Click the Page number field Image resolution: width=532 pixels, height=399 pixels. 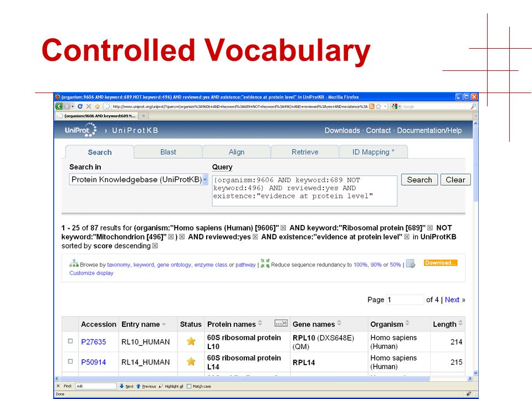click(x=405, y=300)
